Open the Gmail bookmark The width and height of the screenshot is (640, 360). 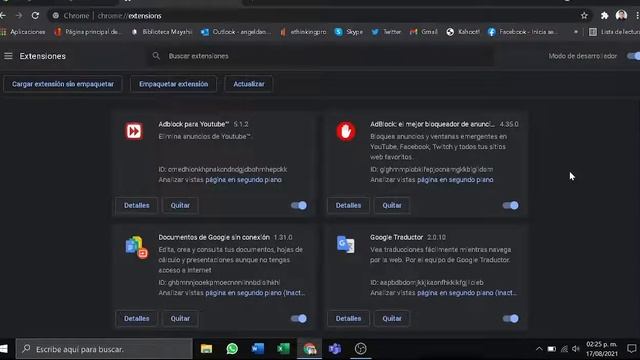[x=424, y=32]
